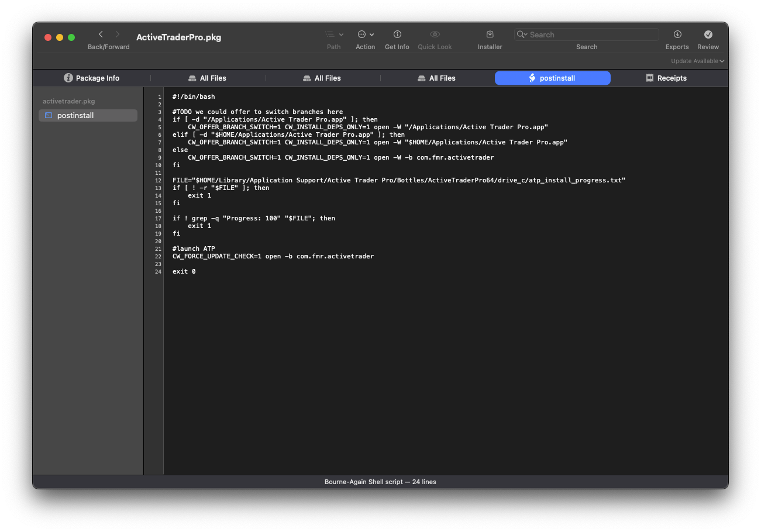Open the search options magnifier dropdown

(521, 34)
